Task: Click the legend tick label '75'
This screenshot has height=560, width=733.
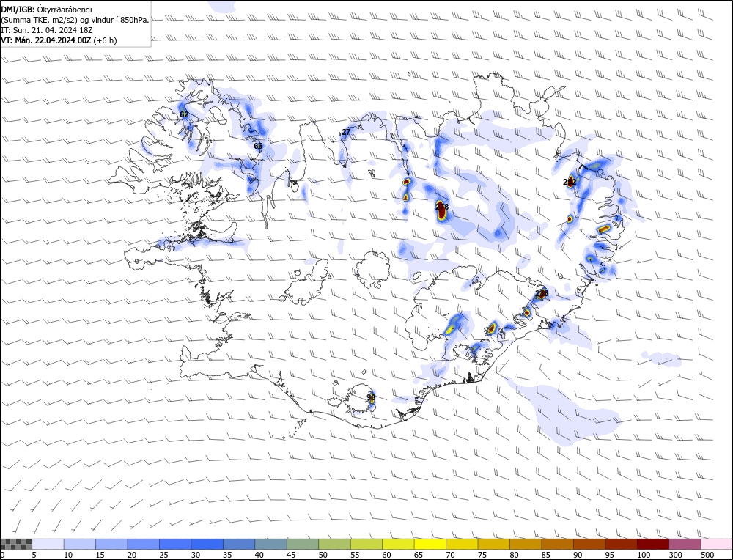Action: click(x=482, y=555)
